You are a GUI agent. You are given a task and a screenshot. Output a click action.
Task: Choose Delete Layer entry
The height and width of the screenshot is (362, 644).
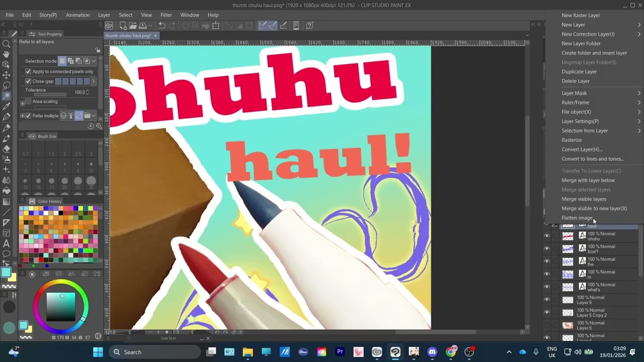point(576,81)
